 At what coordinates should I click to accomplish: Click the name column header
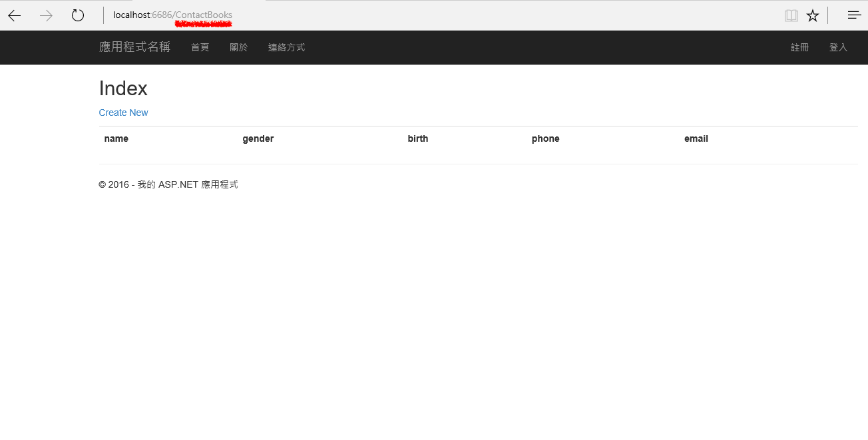116,138
